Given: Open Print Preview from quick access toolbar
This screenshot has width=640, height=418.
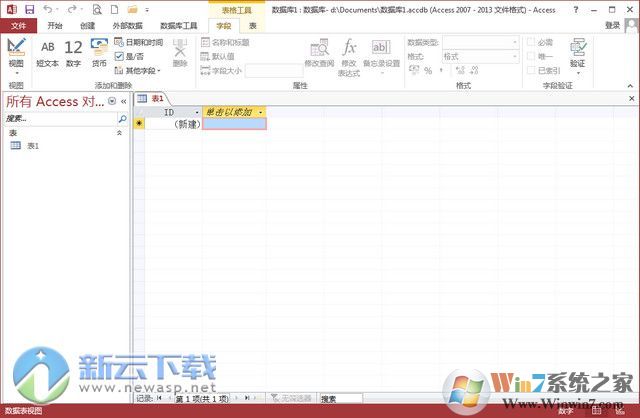Looking at the screenshot, I should [x=97, y=9].
